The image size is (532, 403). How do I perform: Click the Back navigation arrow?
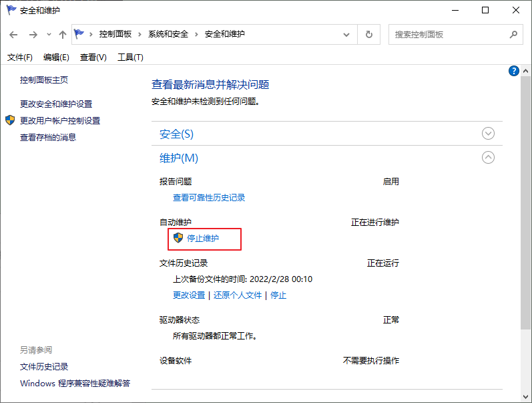coord(13,34)
